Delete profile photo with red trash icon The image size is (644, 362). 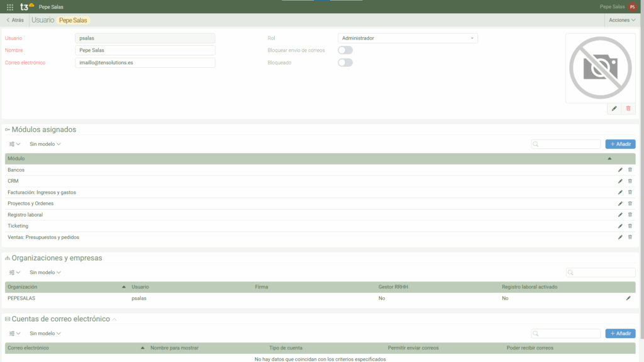click(628, 109)
